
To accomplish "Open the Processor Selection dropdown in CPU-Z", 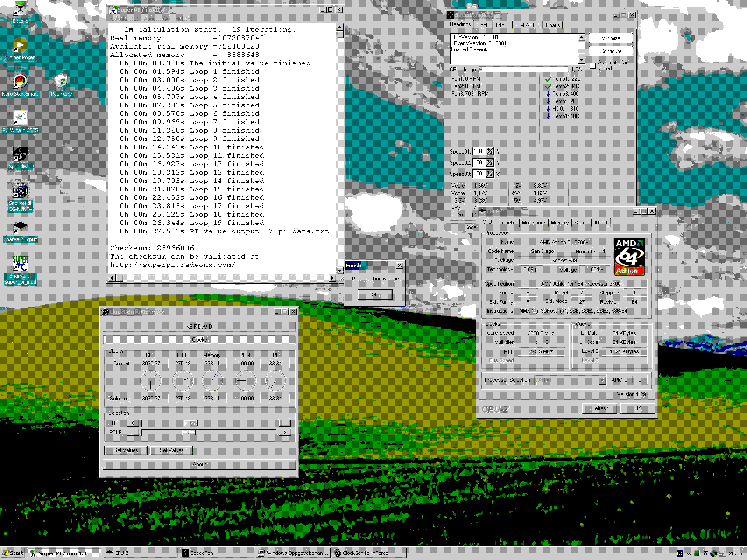I will (602, 380).
